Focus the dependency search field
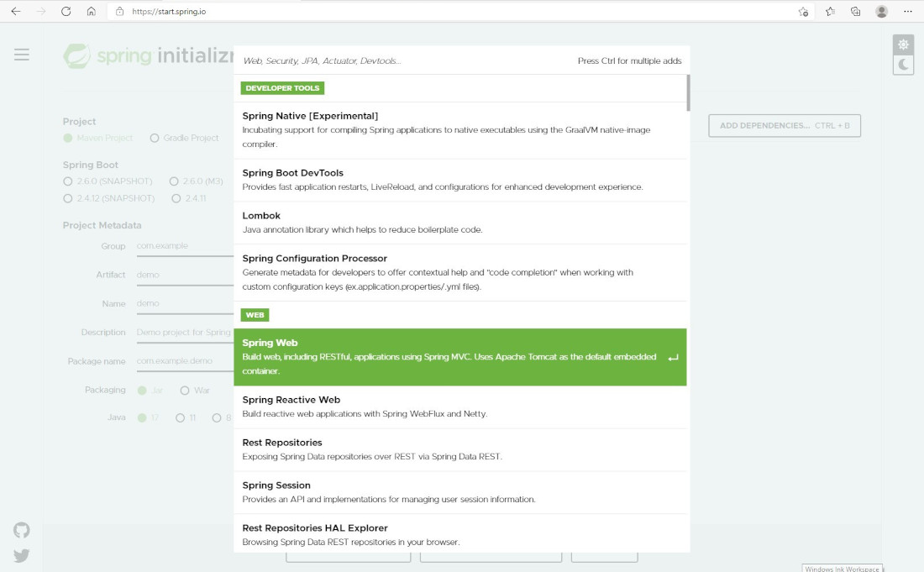This screenshot has width=924, height=572. (403, 61)
